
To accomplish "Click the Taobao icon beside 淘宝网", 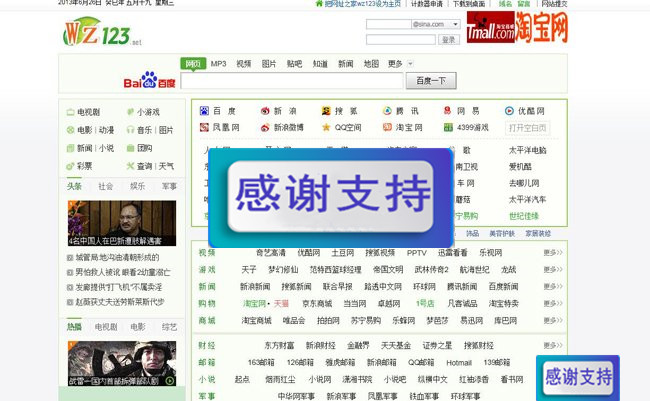I will click(x=387, y=127).
